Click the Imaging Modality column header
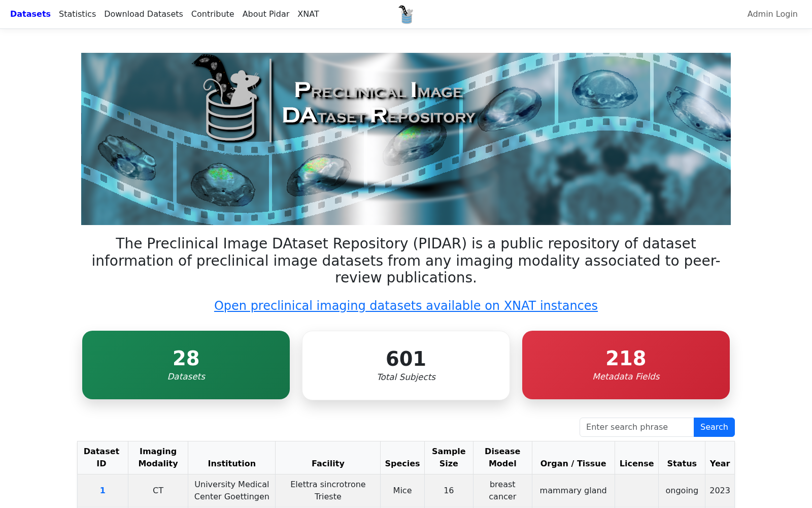The image size is (812, 508). [158, 457]
